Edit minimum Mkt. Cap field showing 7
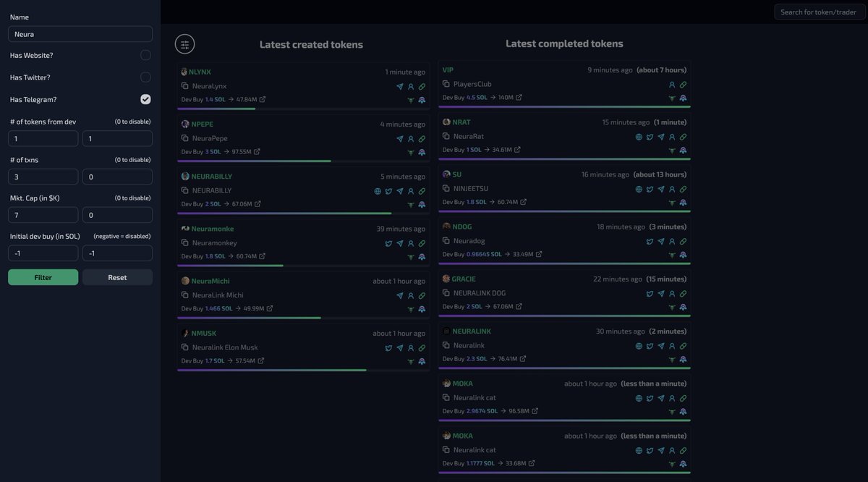 point(43,215)
